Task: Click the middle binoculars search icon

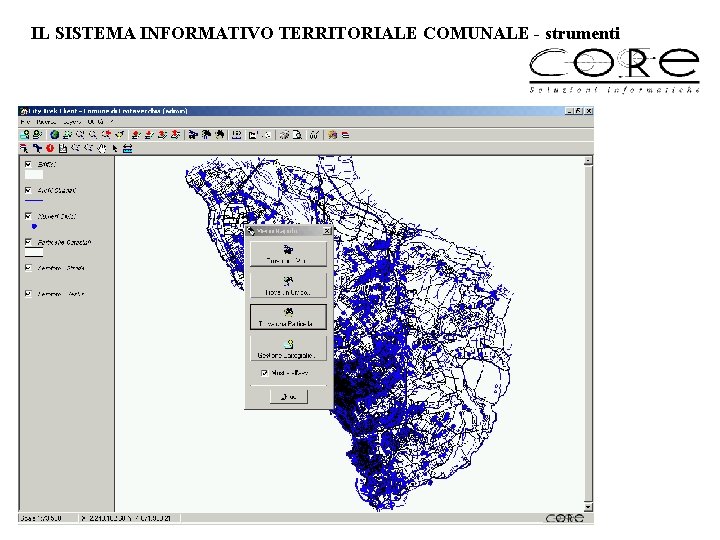Action: click(x=207, y=135)
